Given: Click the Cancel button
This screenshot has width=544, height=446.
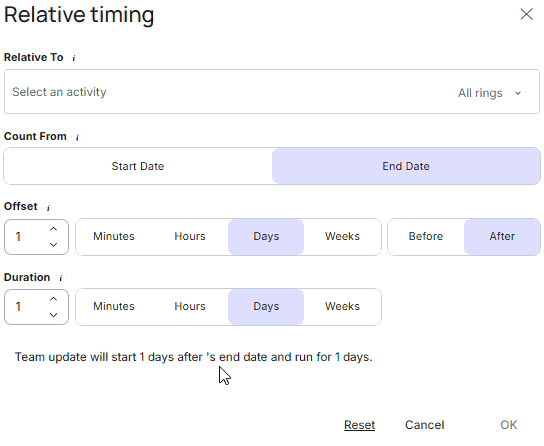Looking at the screenshot, I should (425, 425).
